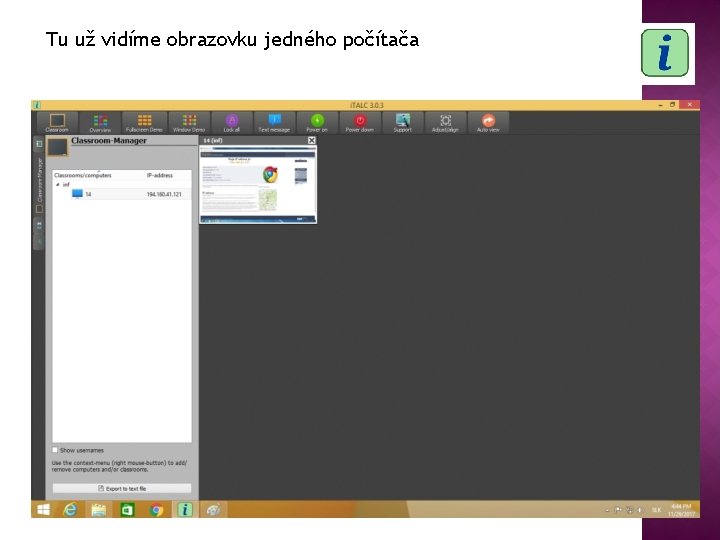Open the Classroom toolbar button
The height and width of the screenshot is (540, 720).
tap(57, 123)
